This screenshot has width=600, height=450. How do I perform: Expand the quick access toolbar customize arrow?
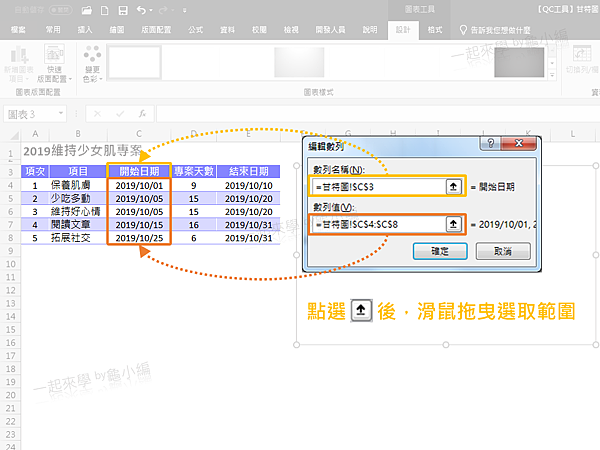184,11
